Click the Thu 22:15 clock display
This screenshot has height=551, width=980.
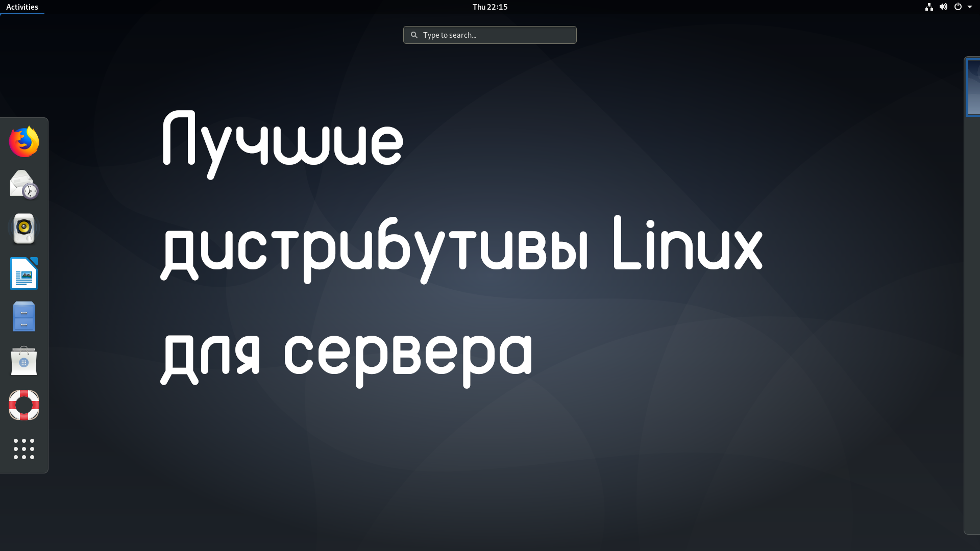pos(489,7)
